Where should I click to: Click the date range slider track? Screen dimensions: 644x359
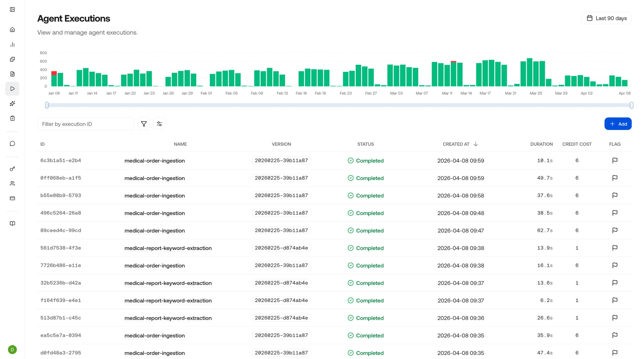[x=339, y=105]
